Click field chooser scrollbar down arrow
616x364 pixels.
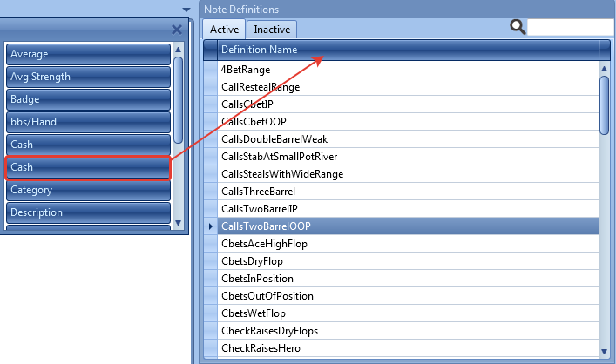pyautogui.click(x=179, y=222)
